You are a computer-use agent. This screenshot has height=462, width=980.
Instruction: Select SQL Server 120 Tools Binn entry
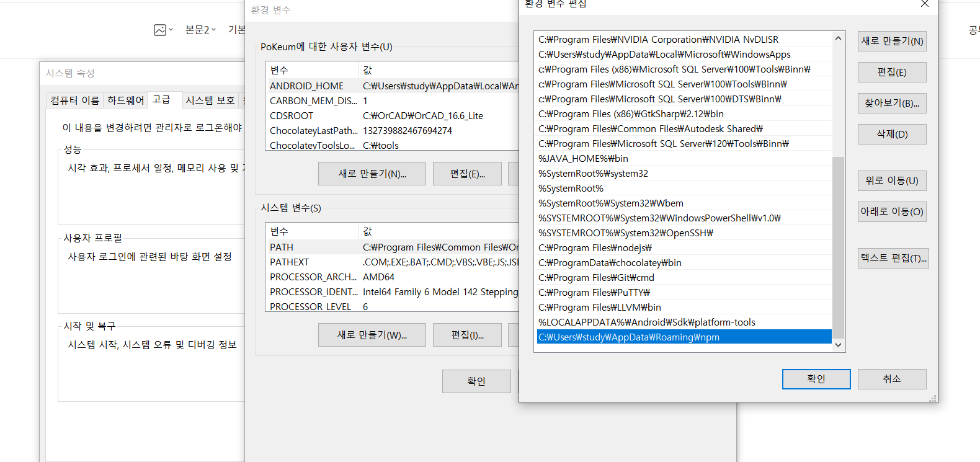684,143
